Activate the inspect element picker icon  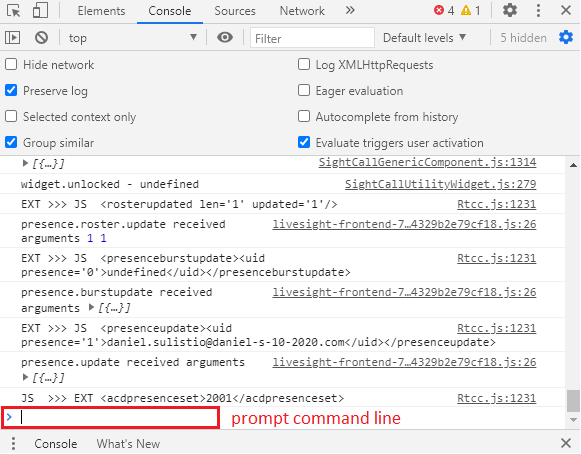[14, 10]
